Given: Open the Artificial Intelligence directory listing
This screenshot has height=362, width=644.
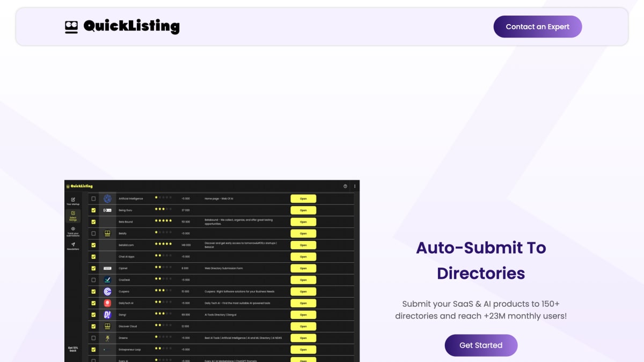Looking at the screenshot, I should (303, 198).
